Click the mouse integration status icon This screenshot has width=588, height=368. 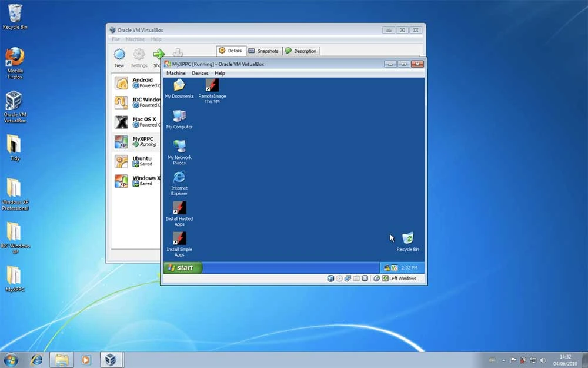pos(376,279)
